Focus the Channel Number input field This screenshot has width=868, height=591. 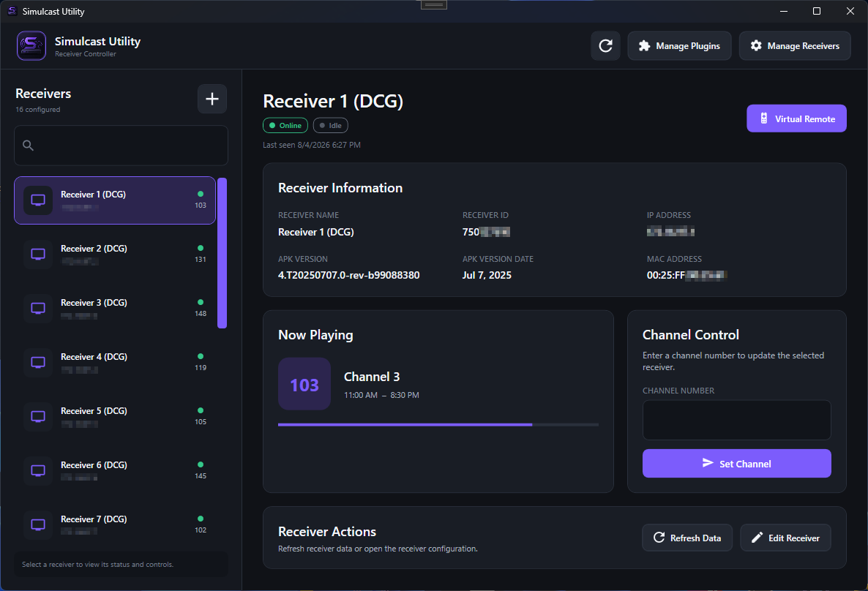click(736, 420)
